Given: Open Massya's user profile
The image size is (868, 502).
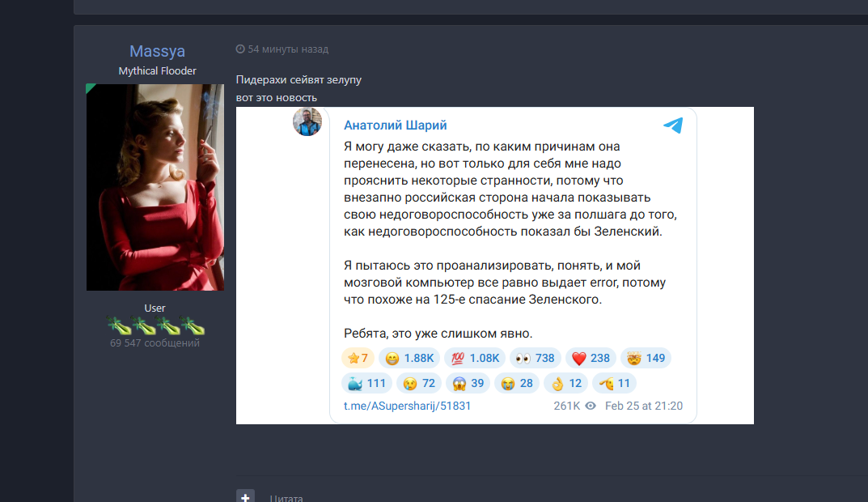Looking at the screenshot, I should pyautogui.click(x=157, y=51).
